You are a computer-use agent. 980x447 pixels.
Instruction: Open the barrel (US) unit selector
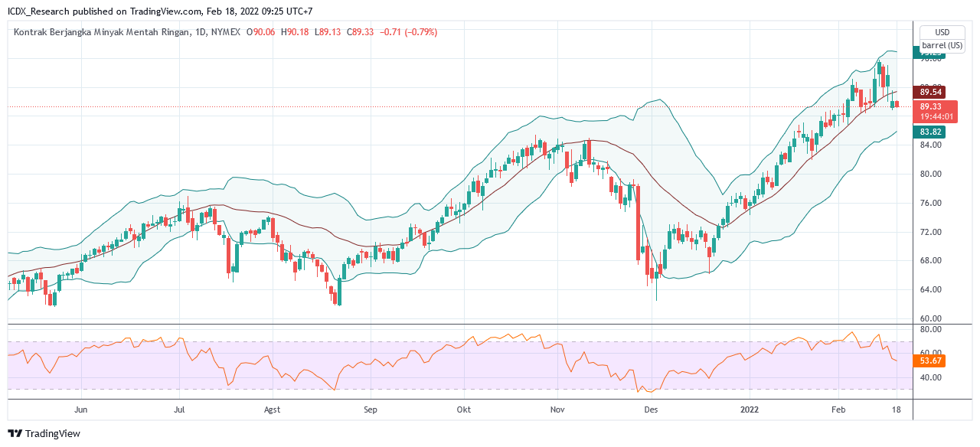tap(942, 46)
